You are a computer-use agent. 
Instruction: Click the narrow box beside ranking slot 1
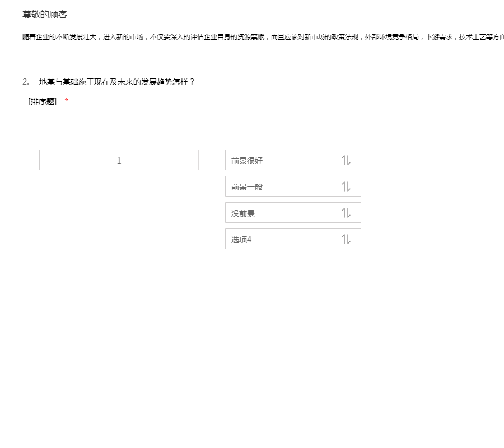(203, 160)
